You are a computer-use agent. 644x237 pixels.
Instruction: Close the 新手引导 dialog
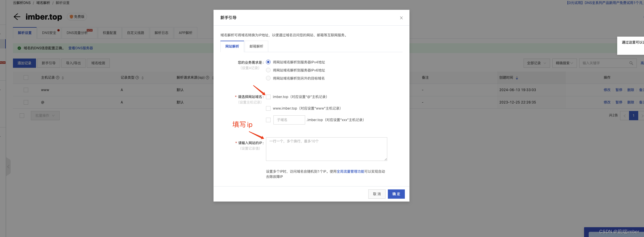tap(401, 18)
